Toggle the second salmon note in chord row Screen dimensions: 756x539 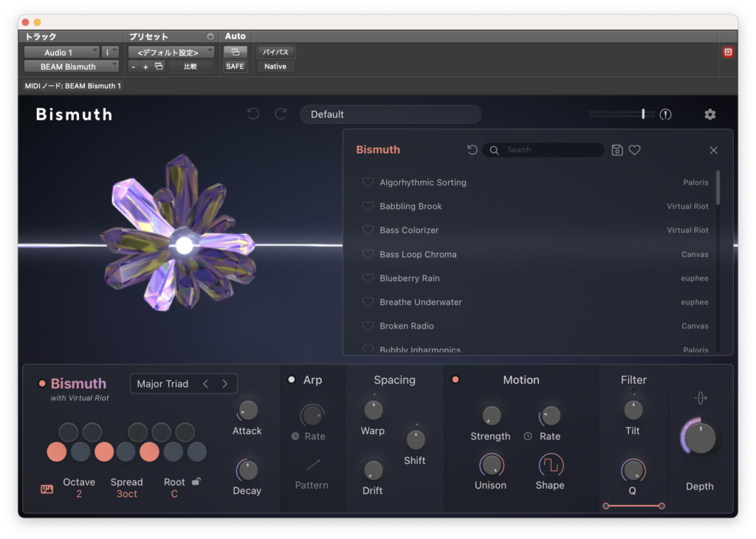coord(104,452)
